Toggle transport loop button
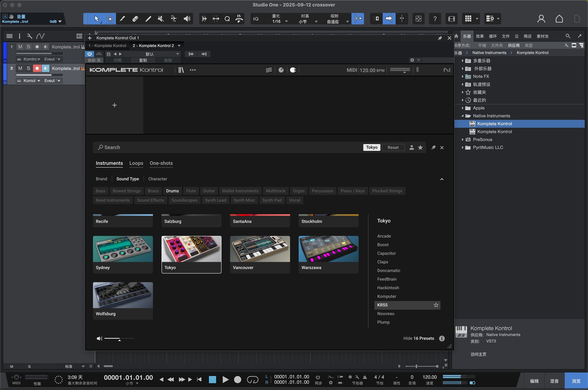Screen dimensions: 588x390 [x=253, y=380]
